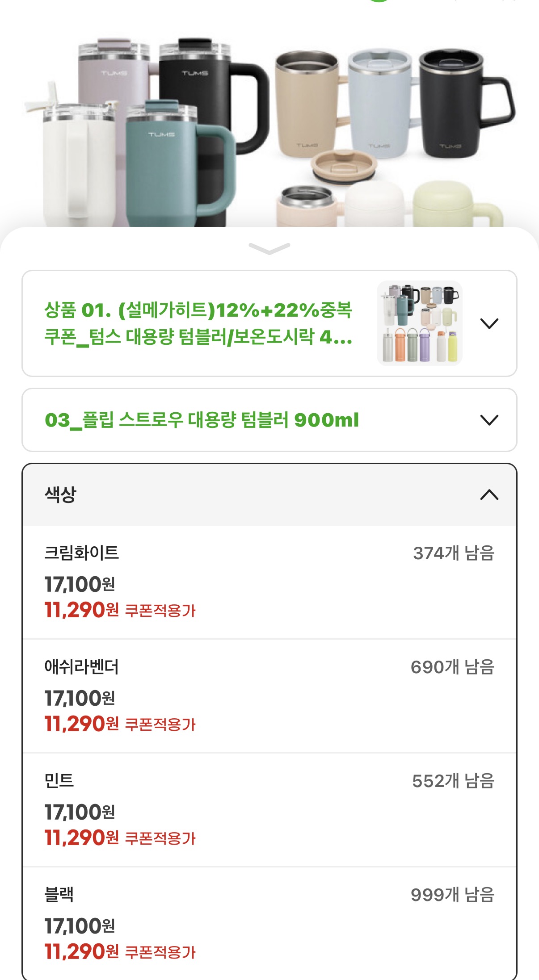Screen dimensions: 539x980
Task: Open the 상품 01 설메가히트 product dropdown text
Action: [198, 323]
